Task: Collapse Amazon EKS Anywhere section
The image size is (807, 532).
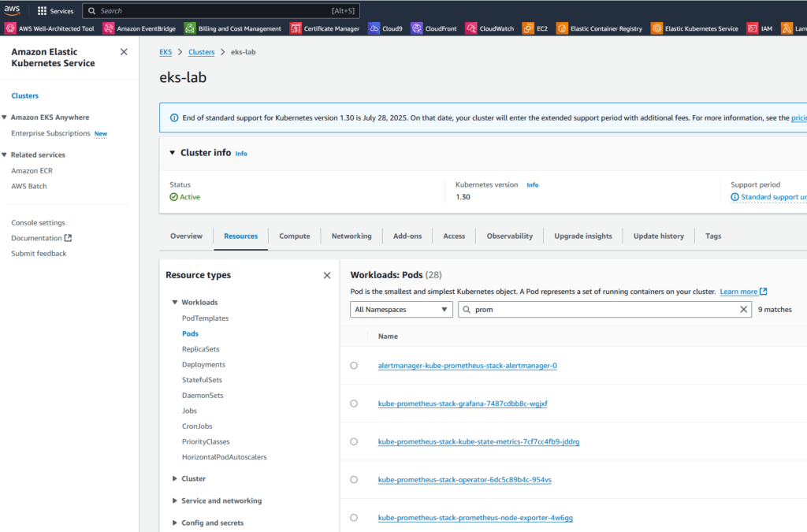Action: tap(4, 117)
